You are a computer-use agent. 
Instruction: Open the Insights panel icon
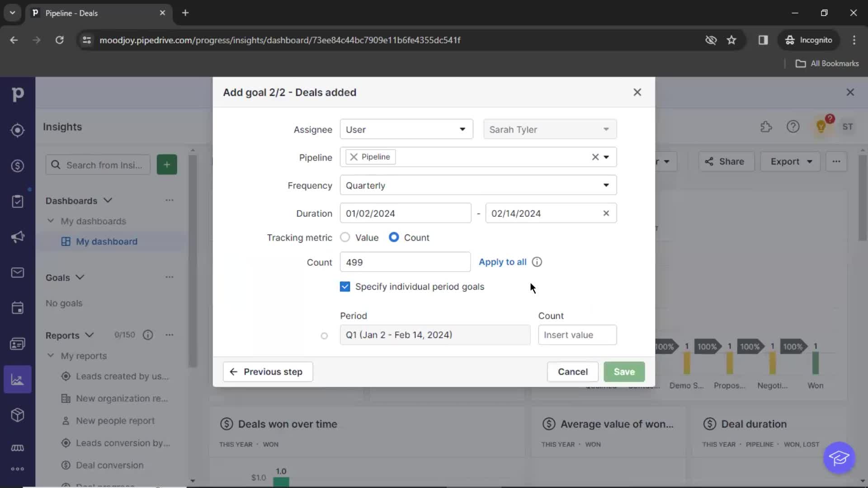[x=17, y=379]
